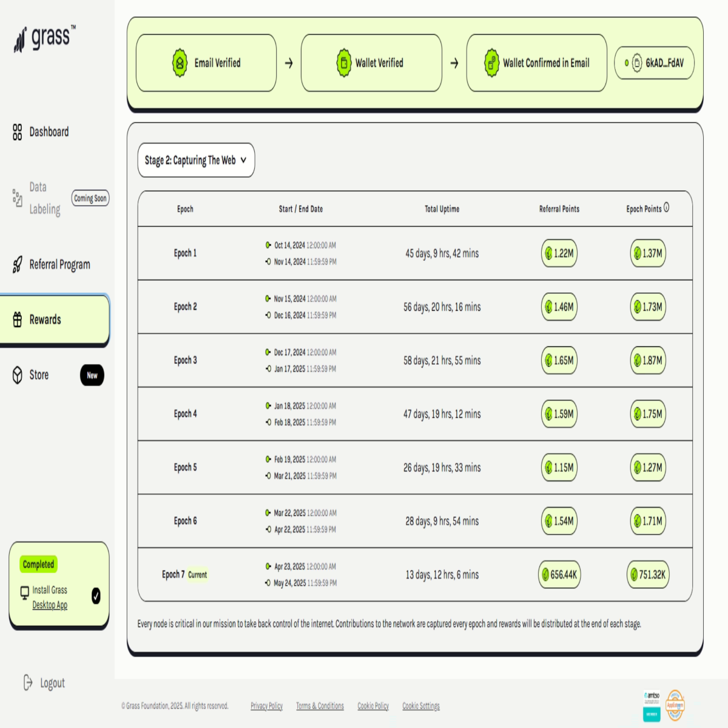Screen dimensions: 728x728
Task: Click the Dashboard grid icon
Action: [x=17, y=132]
